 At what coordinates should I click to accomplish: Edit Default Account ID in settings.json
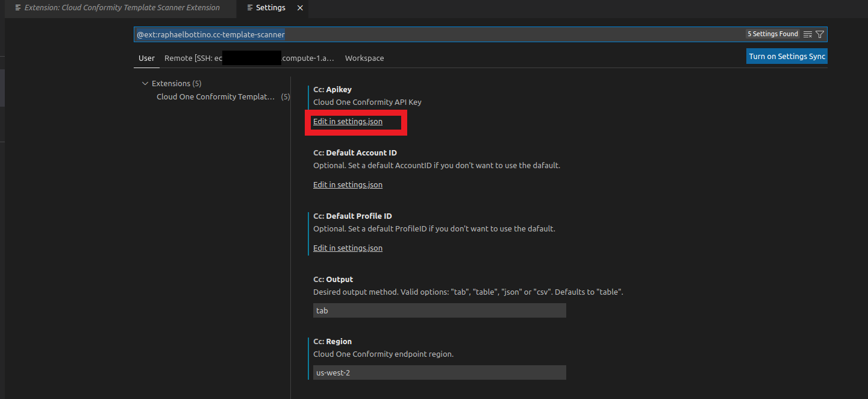click(348, 185)
